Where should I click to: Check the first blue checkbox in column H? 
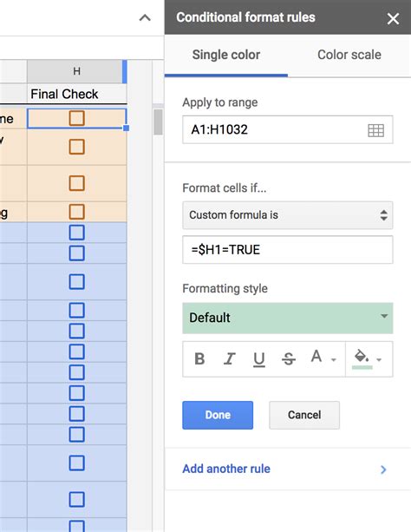pos(76,233)
